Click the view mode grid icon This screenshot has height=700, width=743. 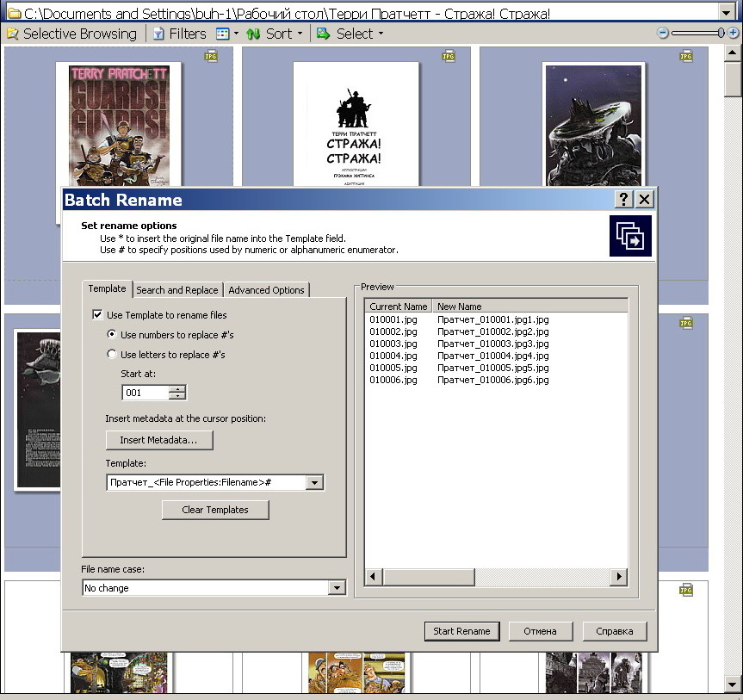click(x=222, y=34)
